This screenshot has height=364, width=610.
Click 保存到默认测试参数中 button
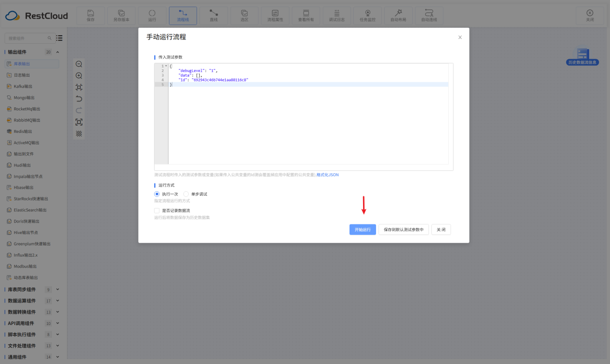(x=403, y=230)
